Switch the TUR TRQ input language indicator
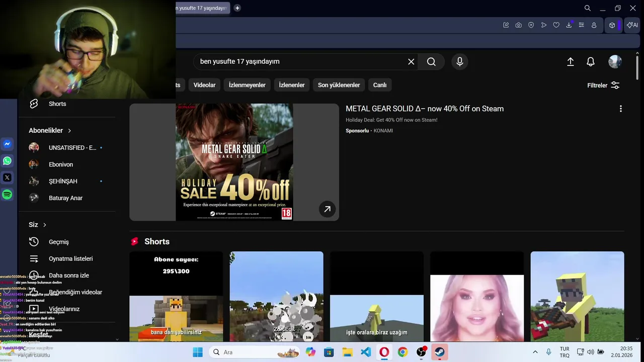This screenshot has width=644, height=362. click(x=565, y=352)
